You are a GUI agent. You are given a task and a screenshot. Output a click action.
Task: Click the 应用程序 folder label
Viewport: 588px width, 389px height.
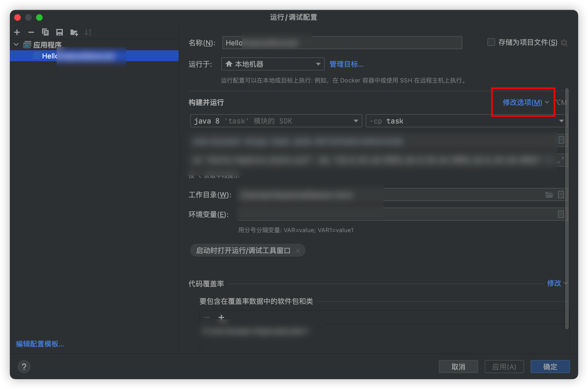pyautogui.click(x=47, y=45)
